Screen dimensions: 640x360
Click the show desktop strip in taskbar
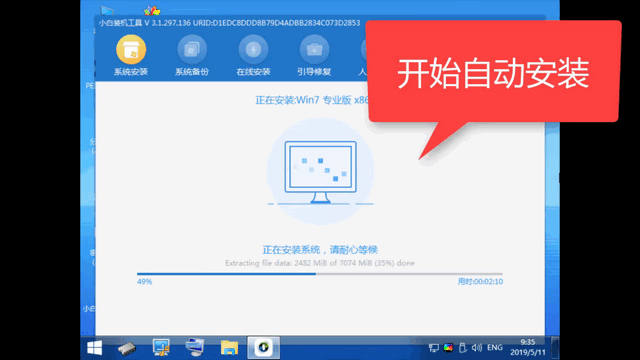[555, 348]
